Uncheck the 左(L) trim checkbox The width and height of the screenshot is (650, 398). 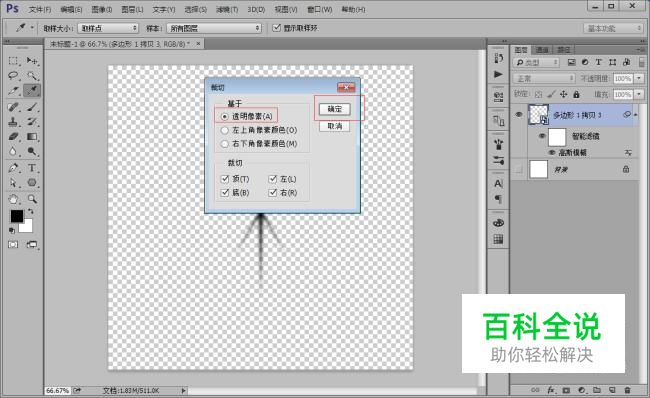click(x=273, y=179)
